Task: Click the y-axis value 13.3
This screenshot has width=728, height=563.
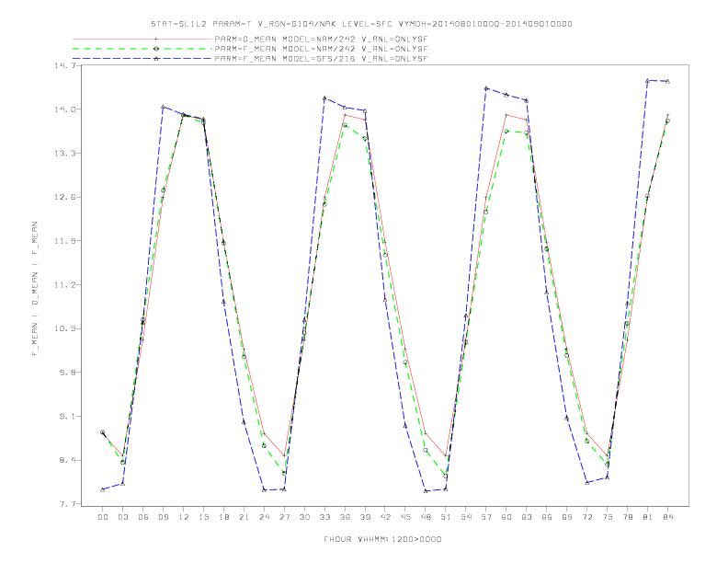Action: point(65,154)
